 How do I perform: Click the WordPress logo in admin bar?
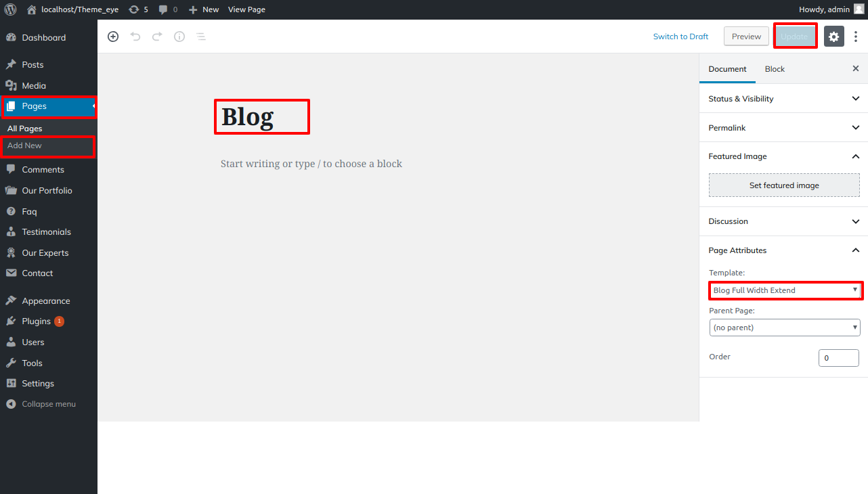click(x=9, y=9)
